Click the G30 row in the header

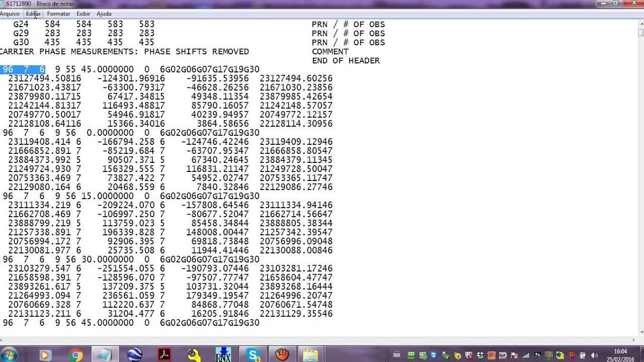click(84, 42)
